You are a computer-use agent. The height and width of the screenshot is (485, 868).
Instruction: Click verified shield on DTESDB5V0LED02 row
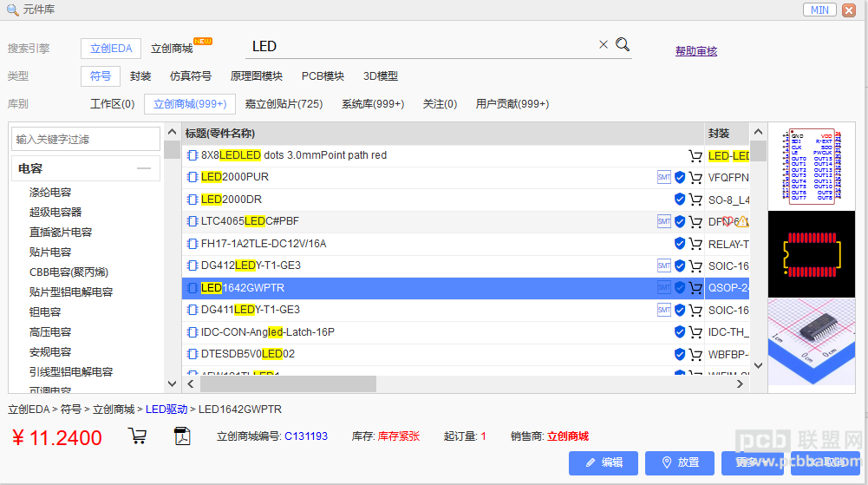(680, 354)
